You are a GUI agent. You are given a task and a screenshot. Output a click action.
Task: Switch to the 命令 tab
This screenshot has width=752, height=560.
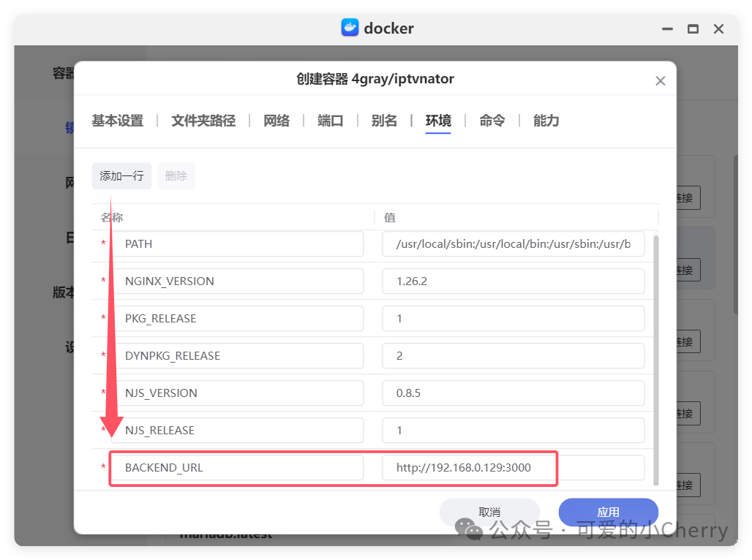(x=492, y=121)
